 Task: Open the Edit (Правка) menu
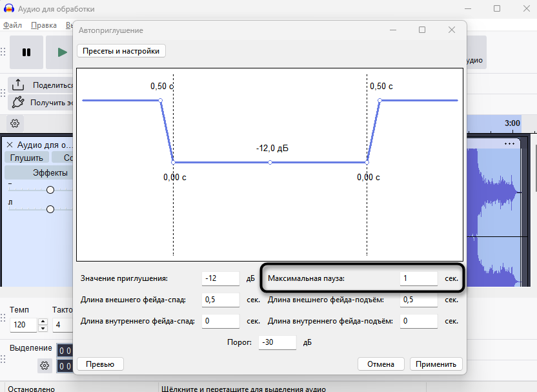(44, 25)
